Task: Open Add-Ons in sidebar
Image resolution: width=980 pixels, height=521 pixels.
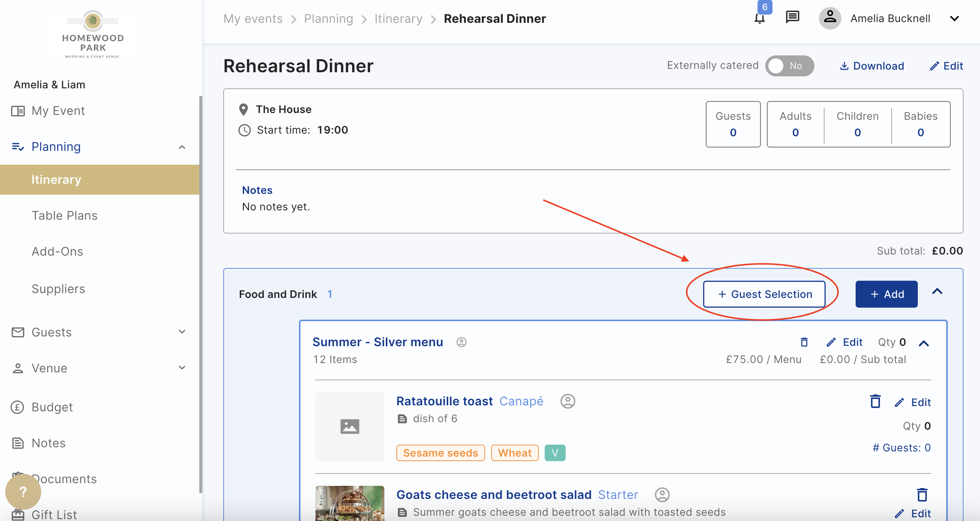Action: point(57,251)
